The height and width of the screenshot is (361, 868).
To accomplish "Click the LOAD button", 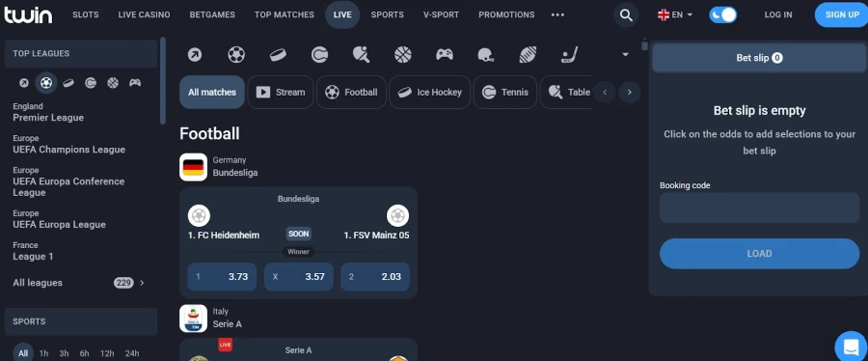I will tap(759, 254).
